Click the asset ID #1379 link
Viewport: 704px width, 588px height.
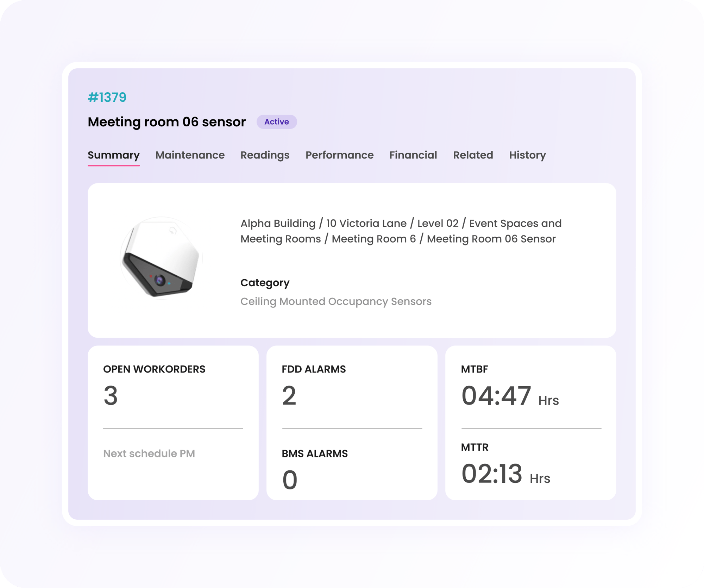(x=108, y=97)
